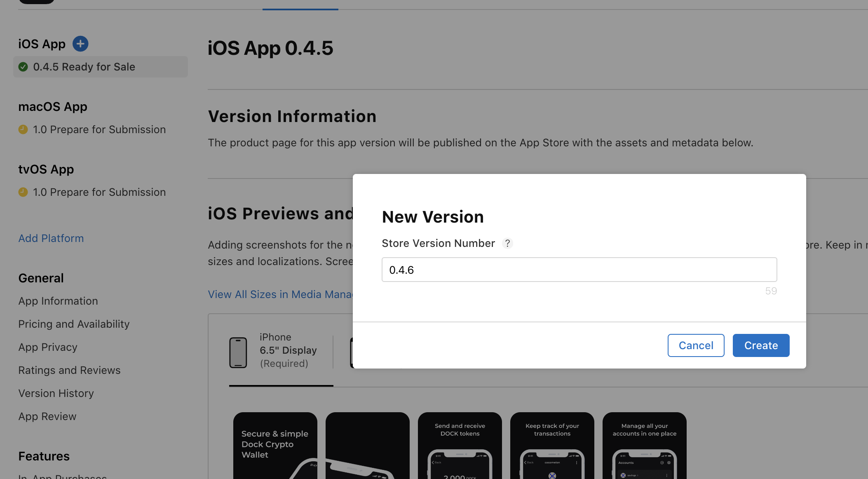Click the iOS App heading in the sidebar
The image size is (868, 479).
coord(42,44)
